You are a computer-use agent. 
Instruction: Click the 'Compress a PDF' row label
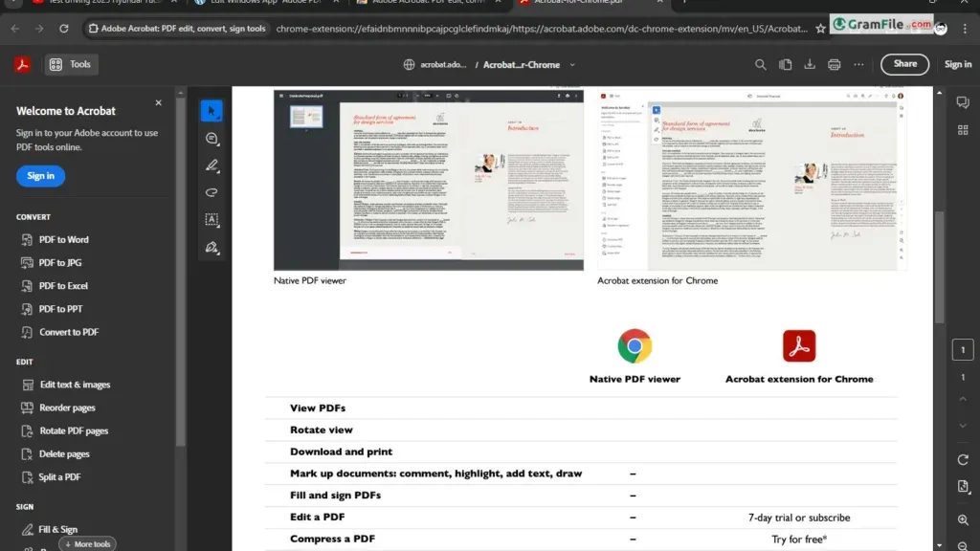coord(332,540)
